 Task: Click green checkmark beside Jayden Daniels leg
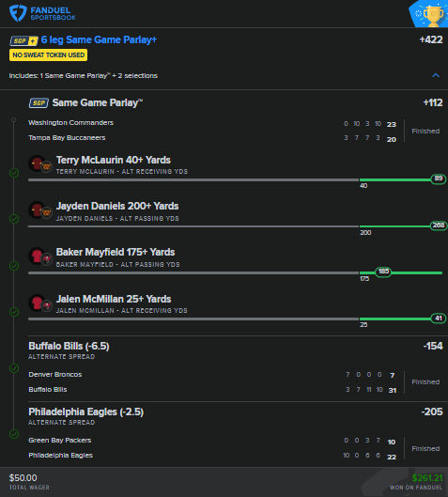[14, 219]
